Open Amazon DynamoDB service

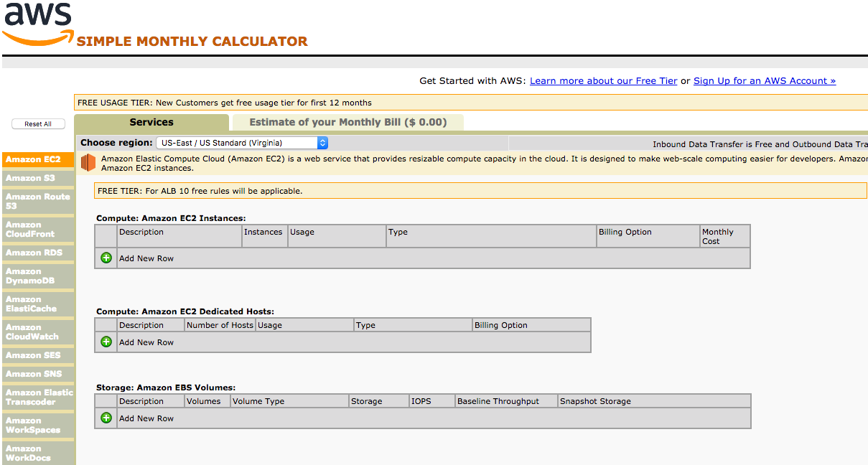(37, 276)
